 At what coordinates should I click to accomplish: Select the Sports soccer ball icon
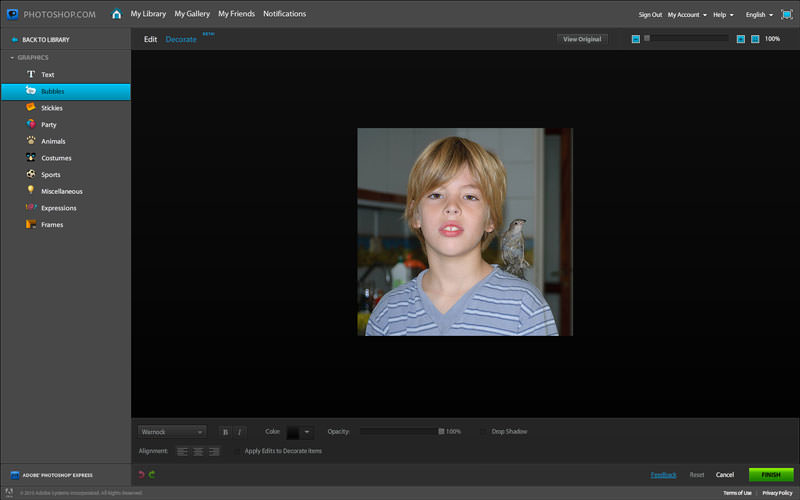pyautogui.click(x=31, y=174)
